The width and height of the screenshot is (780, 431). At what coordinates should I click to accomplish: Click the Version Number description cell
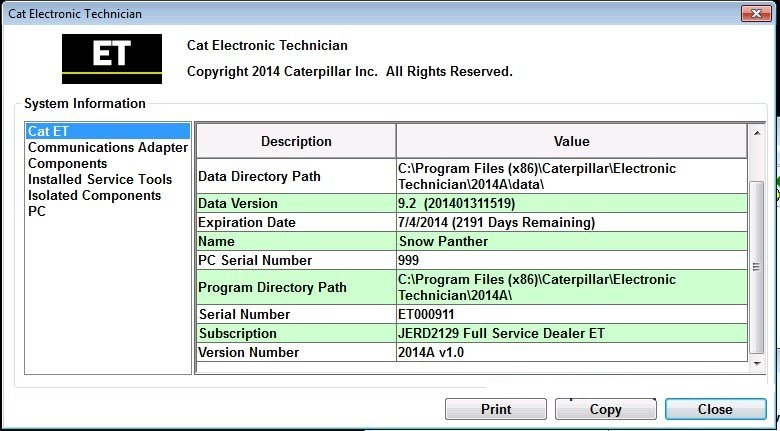click(x=296, y=352)
